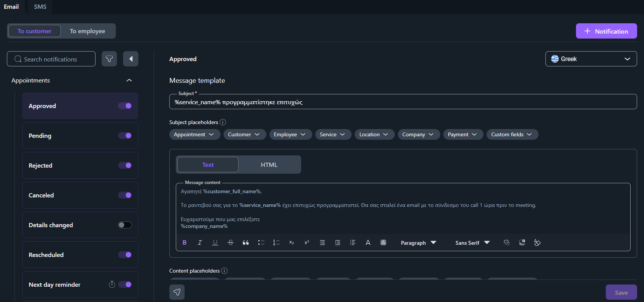Expand the Customer placeholders dropdown
Viewport: 644px width, 302px height.
244,134
